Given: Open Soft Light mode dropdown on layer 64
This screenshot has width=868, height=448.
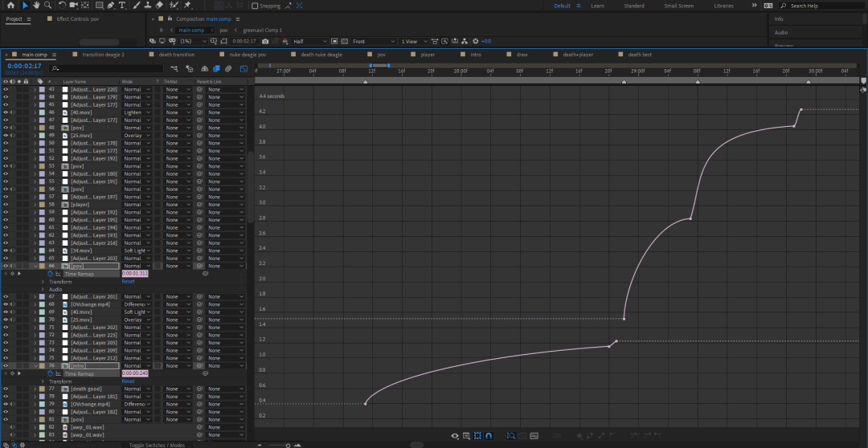Looking at the screenshot, I should click(x=137, y=250).
